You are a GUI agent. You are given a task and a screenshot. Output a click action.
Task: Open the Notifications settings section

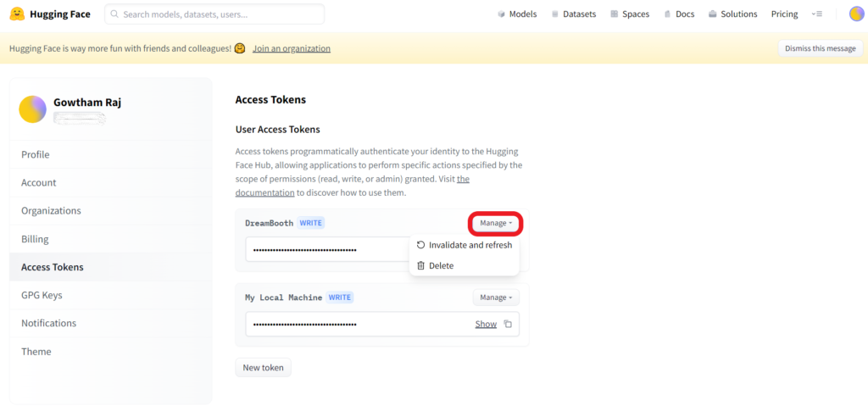(111, 323)
